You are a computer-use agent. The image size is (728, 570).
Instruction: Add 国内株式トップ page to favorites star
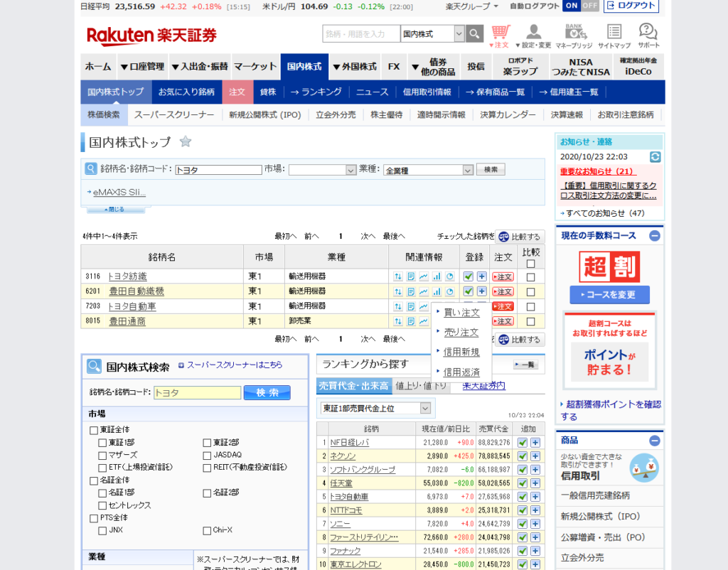(186, 141)
